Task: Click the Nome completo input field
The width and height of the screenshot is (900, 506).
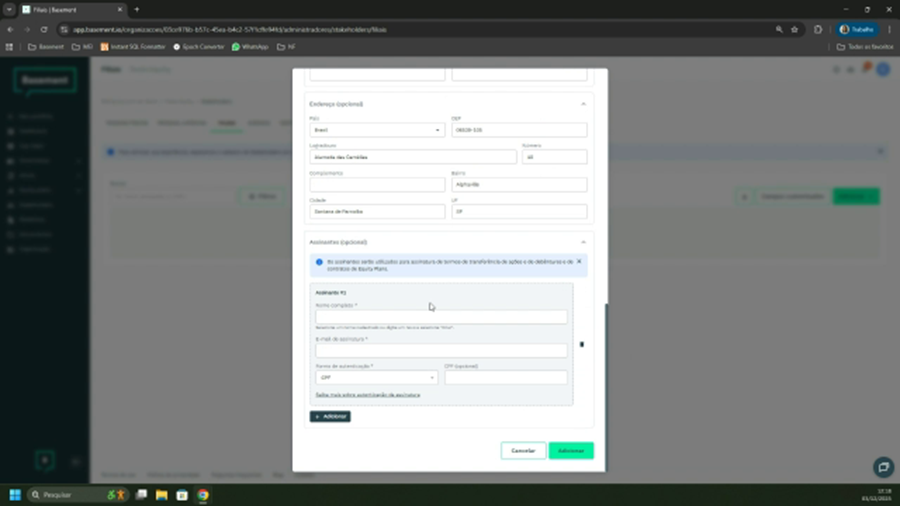Action: tap(441, 317)
